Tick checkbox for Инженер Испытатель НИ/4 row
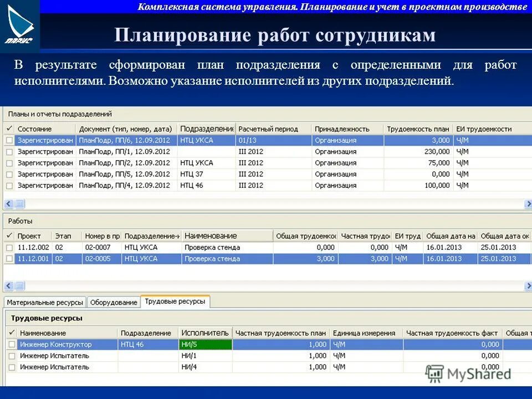532x399 pixels. coord(12,367)
